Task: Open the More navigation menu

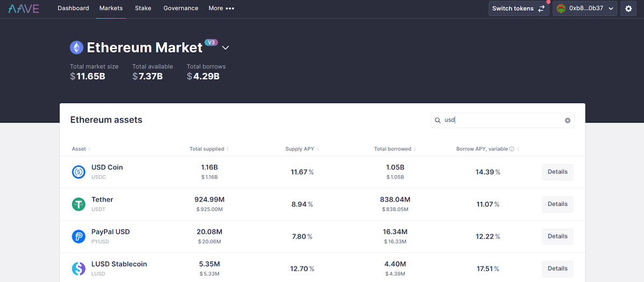Action: pos(221,9)
